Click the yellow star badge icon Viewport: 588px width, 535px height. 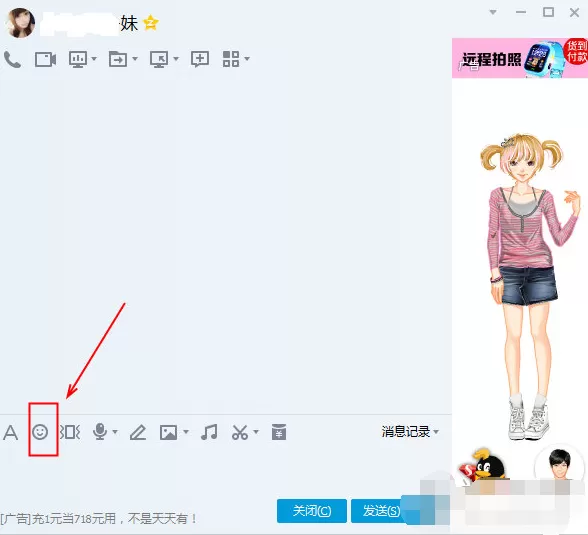(151, 23)
